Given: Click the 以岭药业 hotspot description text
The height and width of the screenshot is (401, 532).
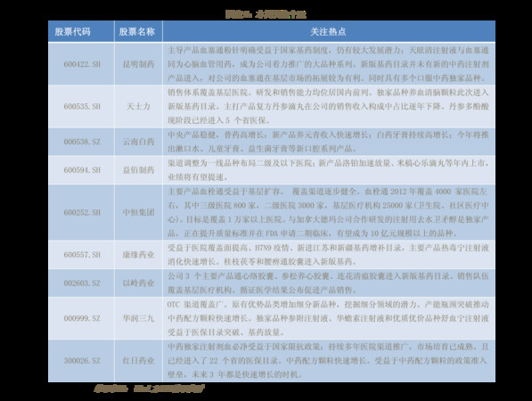Looking at the screenshot, I should pos(328,282).
